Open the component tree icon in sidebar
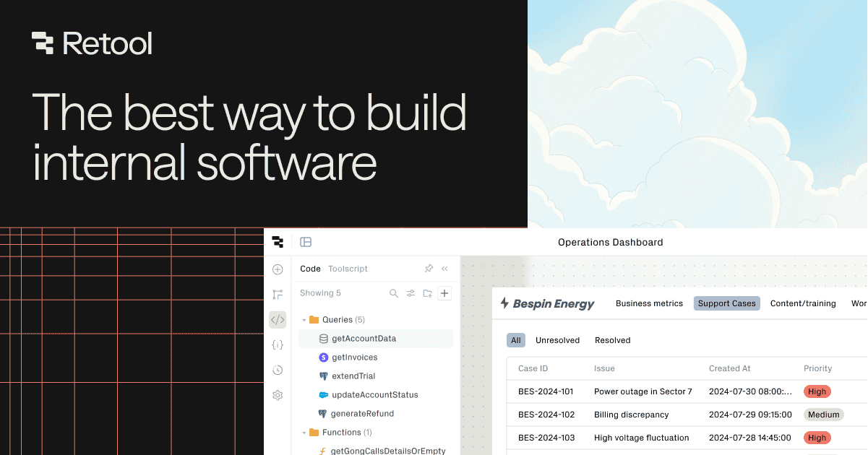The width and height of the screenshot is (868, 455). pyautogui.click(x=278, y=295)
